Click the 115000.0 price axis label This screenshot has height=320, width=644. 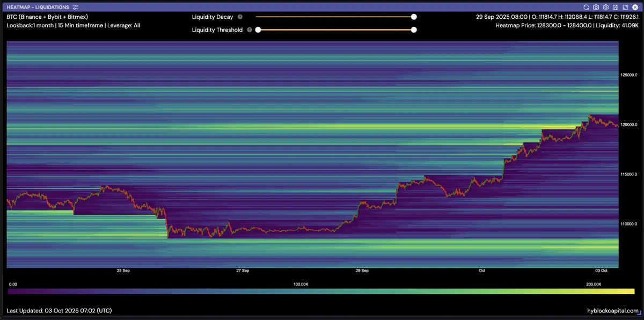pos(629,174)
